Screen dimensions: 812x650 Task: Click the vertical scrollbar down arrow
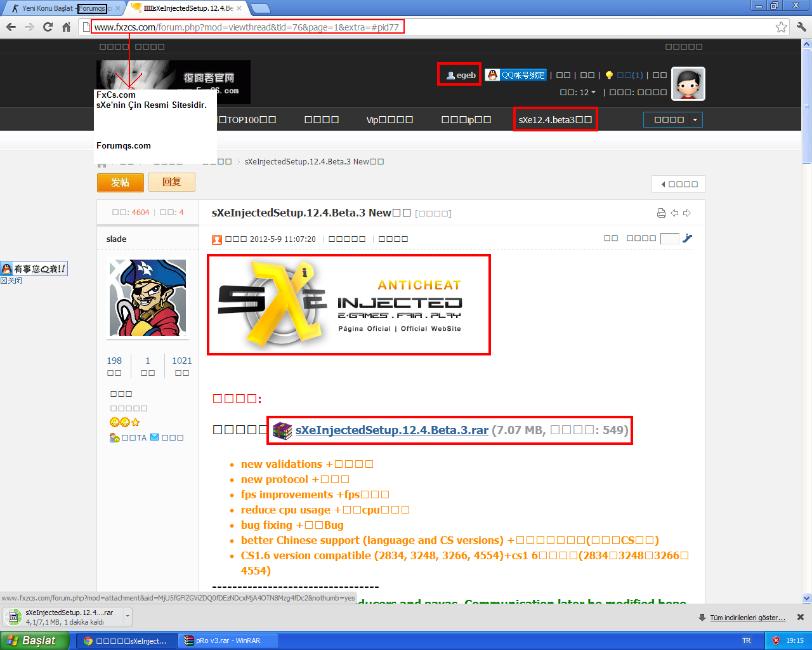coord(807,598)
